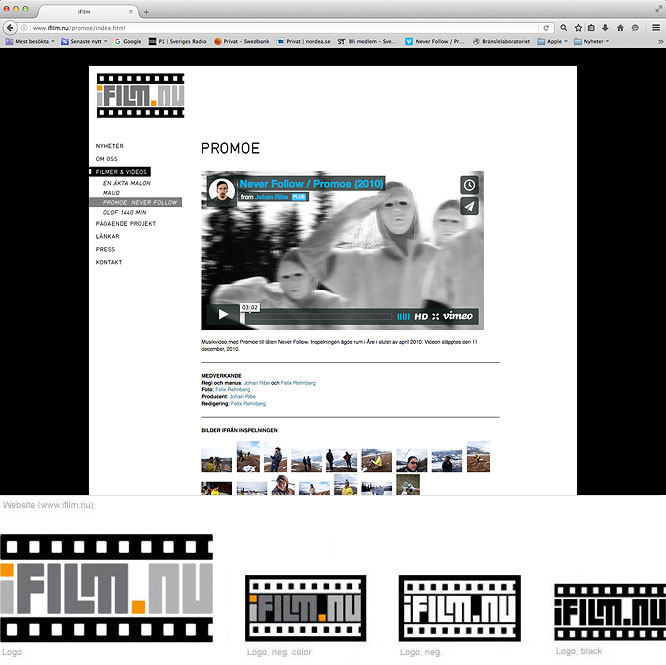
Task: Click the URL address field
Action: 285,28
